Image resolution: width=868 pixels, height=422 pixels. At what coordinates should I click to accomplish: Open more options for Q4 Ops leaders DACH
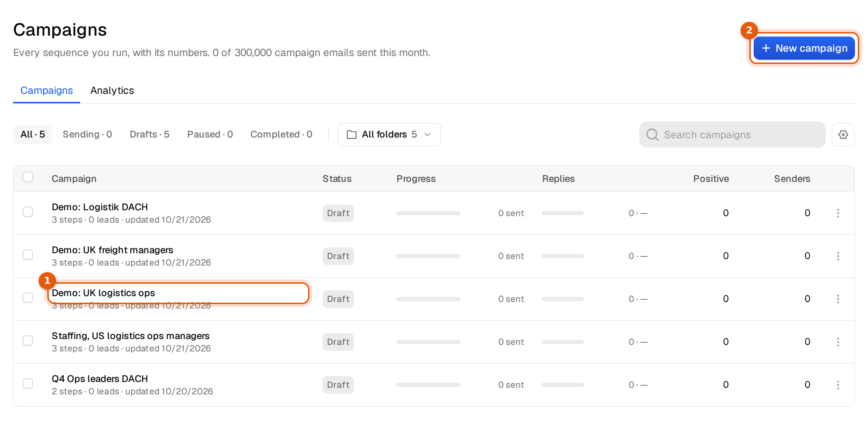[x=838, y=385]
